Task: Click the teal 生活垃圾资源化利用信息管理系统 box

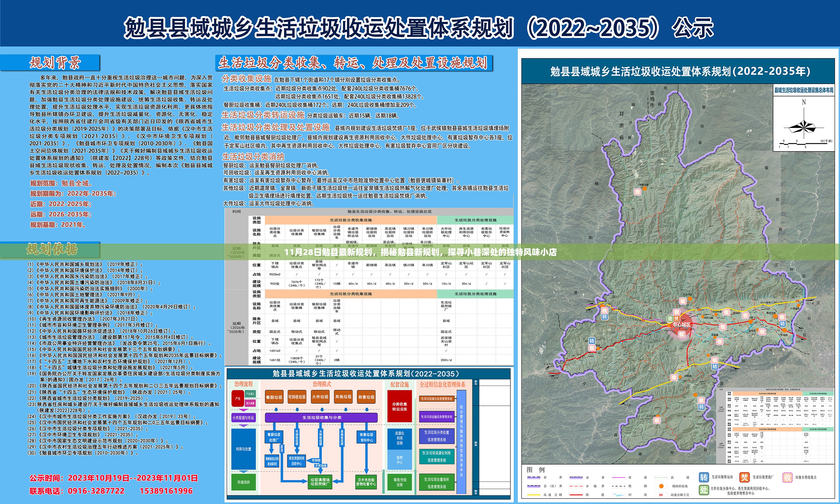Action: tap(437, 456)
